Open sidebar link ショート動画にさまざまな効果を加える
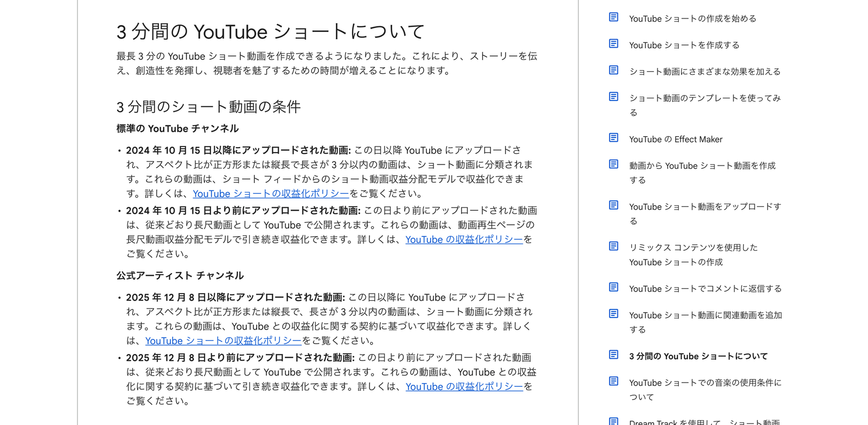 705,72
